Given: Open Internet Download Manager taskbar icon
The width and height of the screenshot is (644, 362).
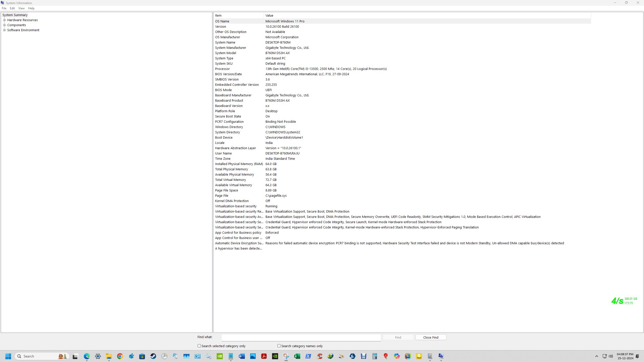Looking at the screenshot, I should click(330, 356).
